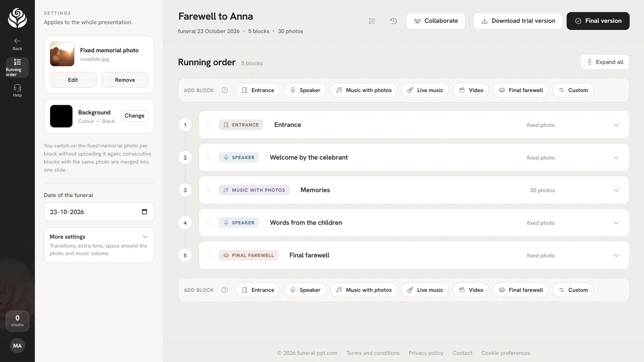Click the Add Block help icon above Entrance row
Screen dimensions: 644x362
click(x=225, y=90)
